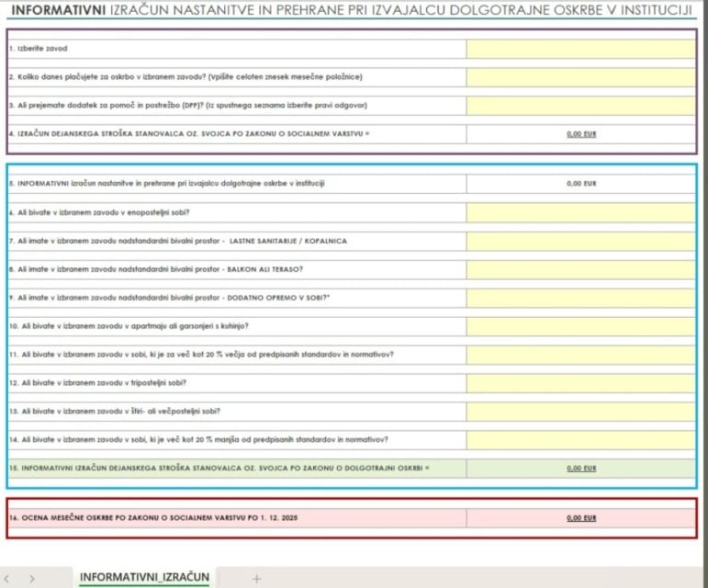The height and width of the screenshot is (588, 708).
Task: Select the 'BALKON ALI TERASO' answer cell
Action: [580, 269]
